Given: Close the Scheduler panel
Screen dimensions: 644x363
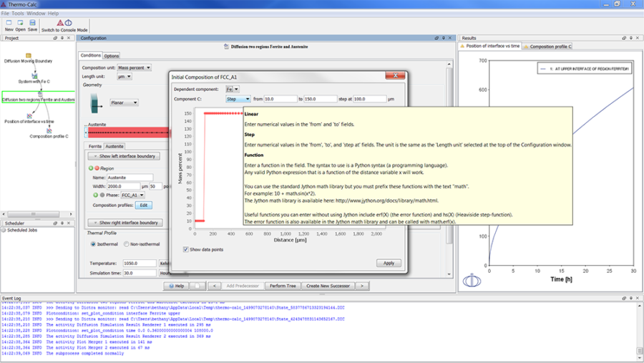Looking at the screenshot, I should pos(69,223).
